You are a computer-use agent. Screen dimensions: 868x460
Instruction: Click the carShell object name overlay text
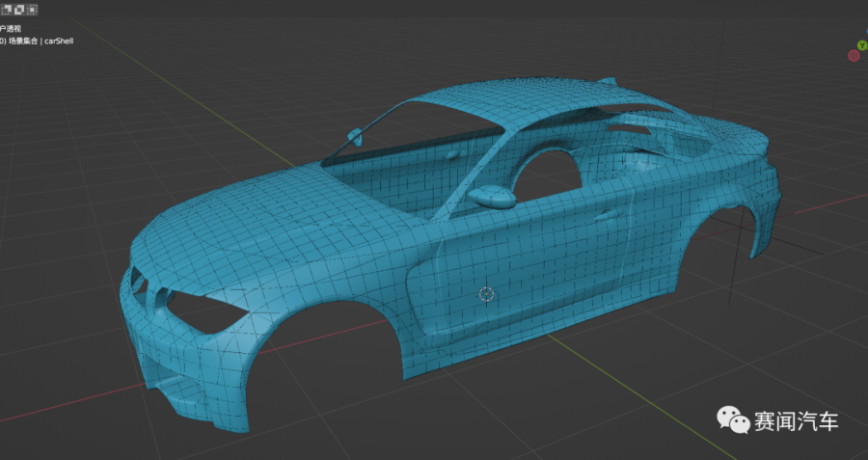(x=58, y=41)
